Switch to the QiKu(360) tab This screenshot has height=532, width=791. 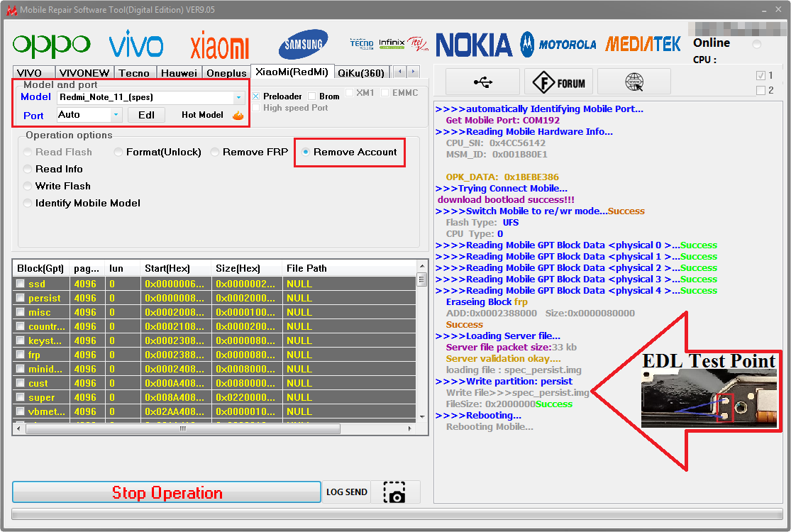[361, 73]
